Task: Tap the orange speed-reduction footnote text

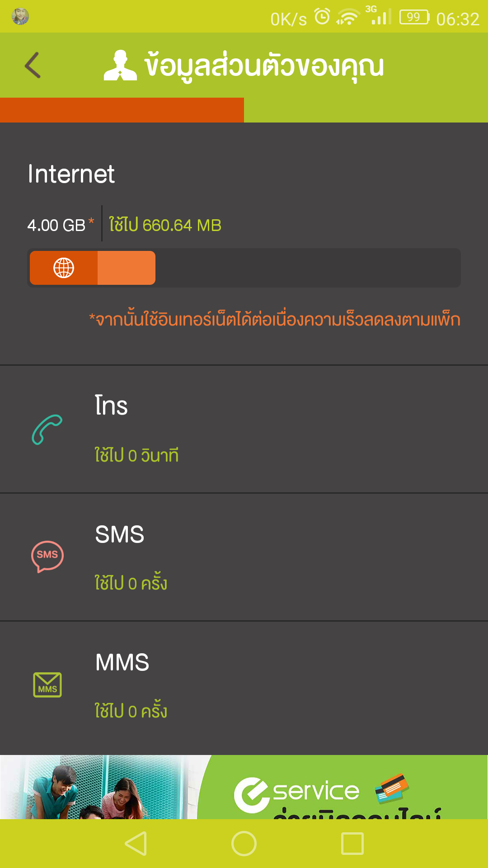Action: (x=275, y=320)
